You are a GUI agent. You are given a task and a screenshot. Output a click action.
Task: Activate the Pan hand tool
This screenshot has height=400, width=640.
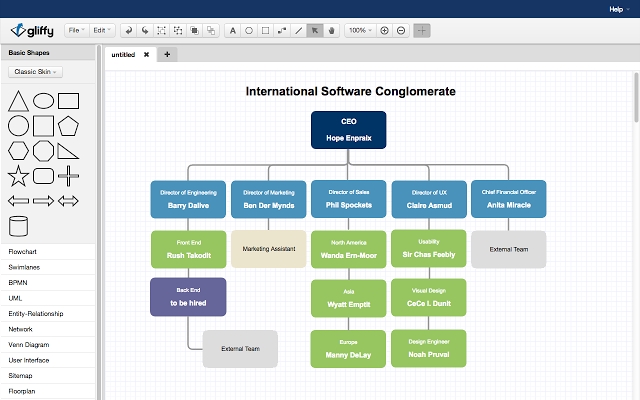coord(332,31)
